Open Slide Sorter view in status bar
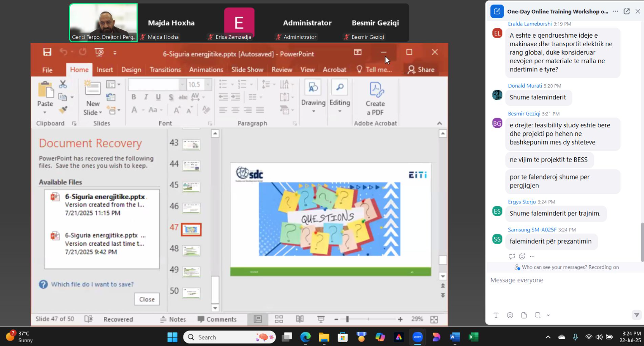The width and height of the screenshot is (644, 346). coord(279,319)
